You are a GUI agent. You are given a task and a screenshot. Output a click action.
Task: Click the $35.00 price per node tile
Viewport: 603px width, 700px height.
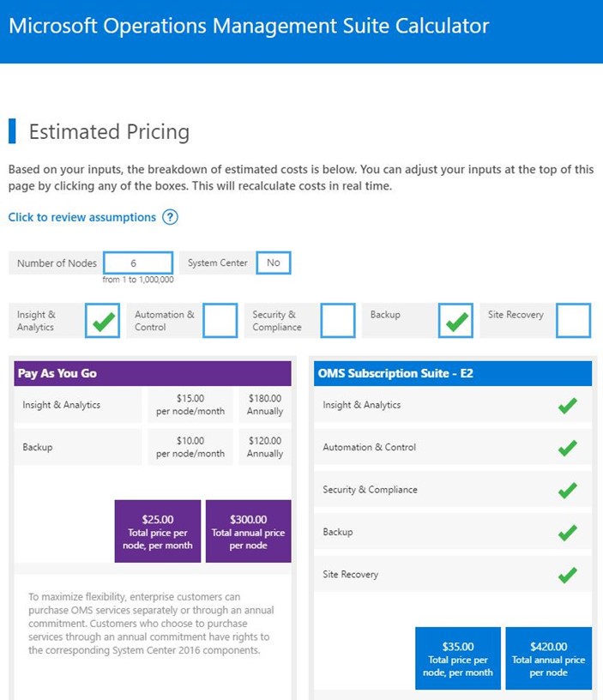coord(458,659)
